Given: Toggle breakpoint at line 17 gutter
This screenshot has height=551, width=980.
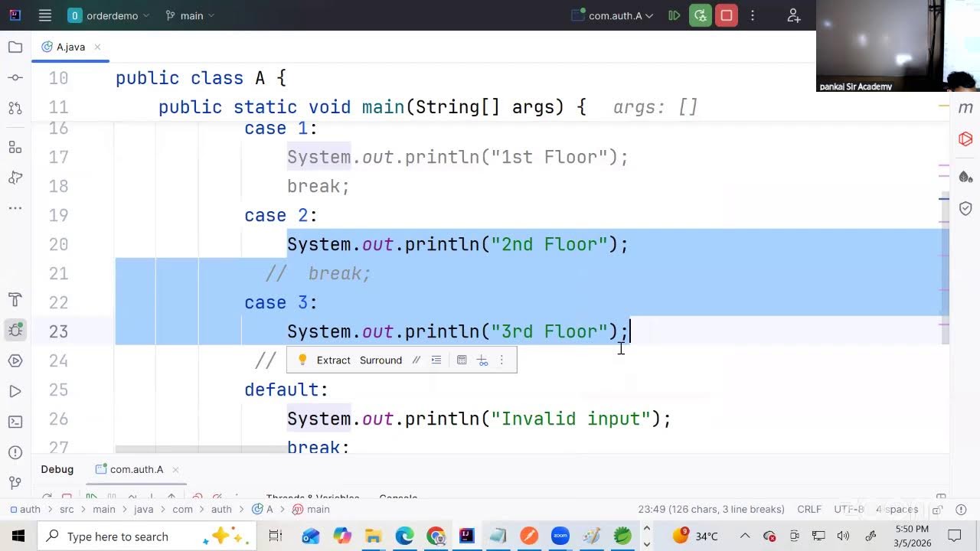Looking at the screenshot, I should tap(59, 157).
